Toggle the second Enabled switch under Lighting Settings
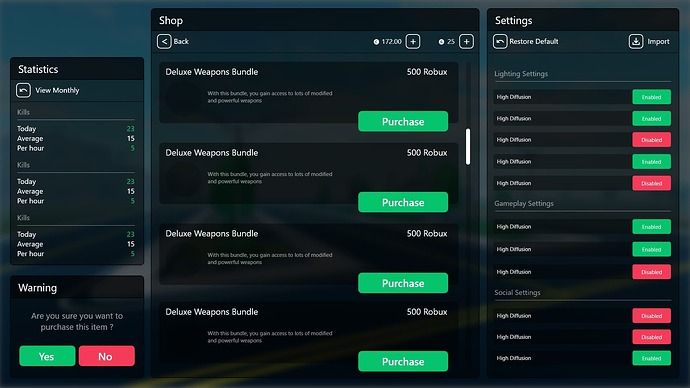 pyautogui.click(x=651, y=119)
